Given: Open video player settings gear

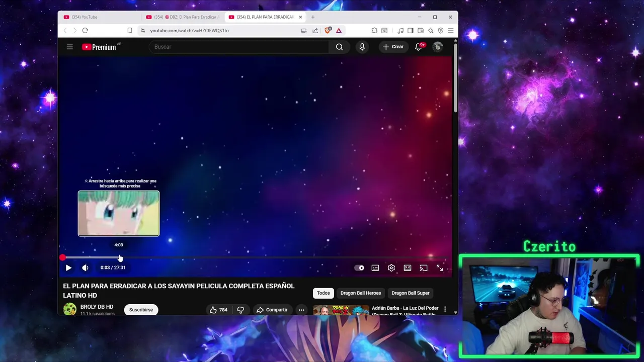Looking at the screenshot, I should click(x=391, y=268).
